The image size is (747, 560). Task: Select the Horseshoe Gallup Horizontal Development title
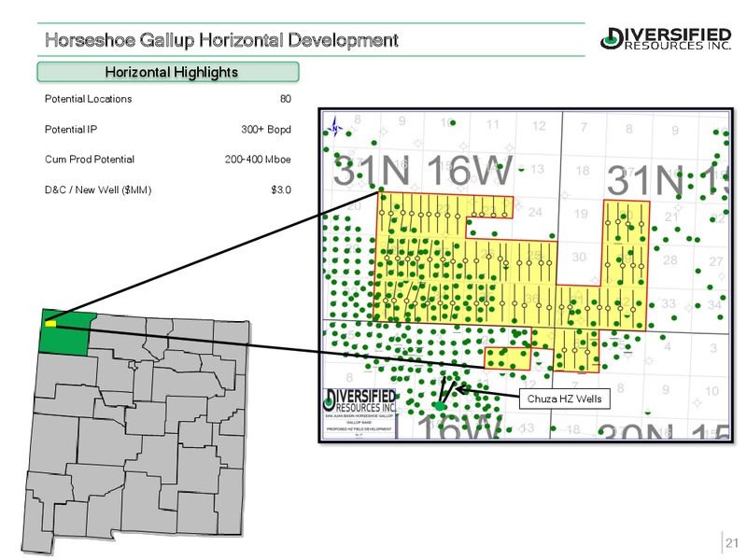coord(221,40)
